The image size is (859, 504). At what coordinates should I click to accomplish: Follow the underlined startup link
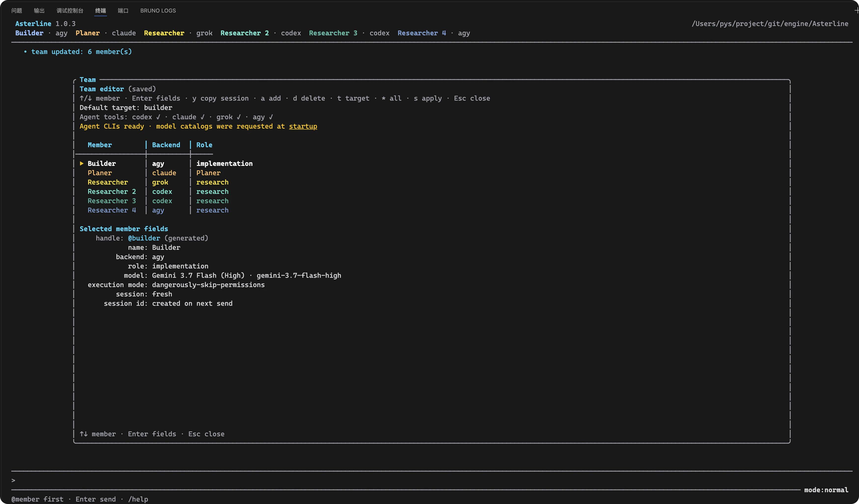pos(303,126)
